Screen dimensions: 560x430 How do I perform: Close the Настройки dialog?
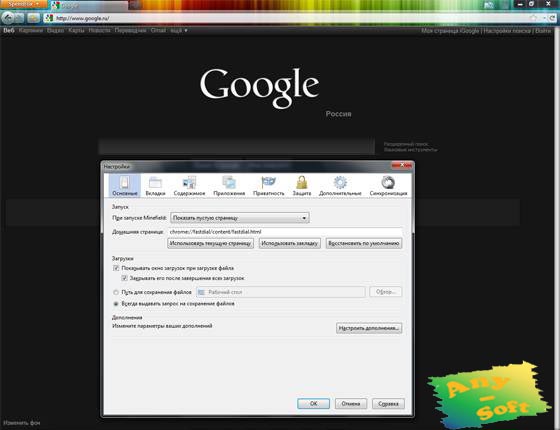tap(402, 165)
